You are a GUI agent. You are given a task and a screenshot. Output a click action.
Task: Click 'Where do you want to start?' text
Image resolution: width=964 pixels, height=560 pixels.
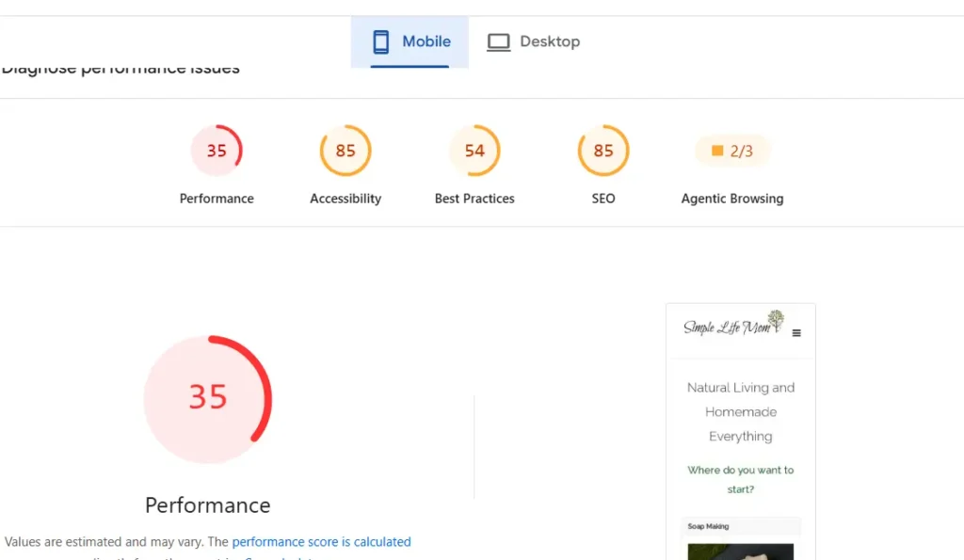(741, 479)
